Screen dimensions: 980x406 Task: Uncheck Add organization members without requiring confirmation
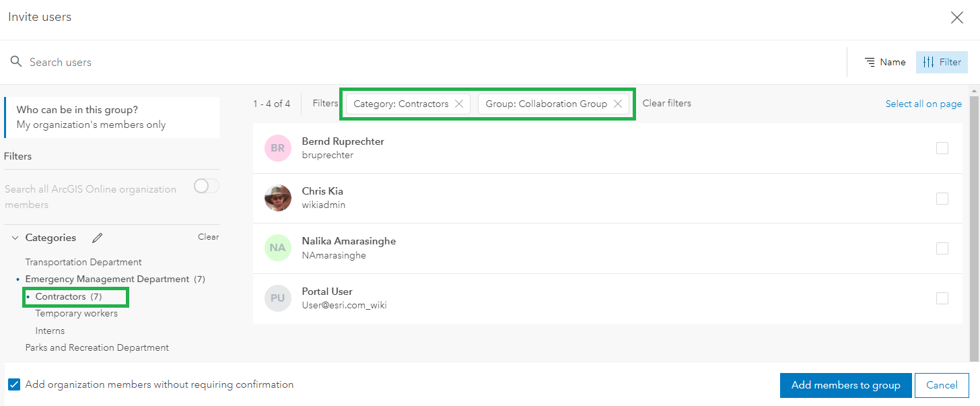point(14,384)
